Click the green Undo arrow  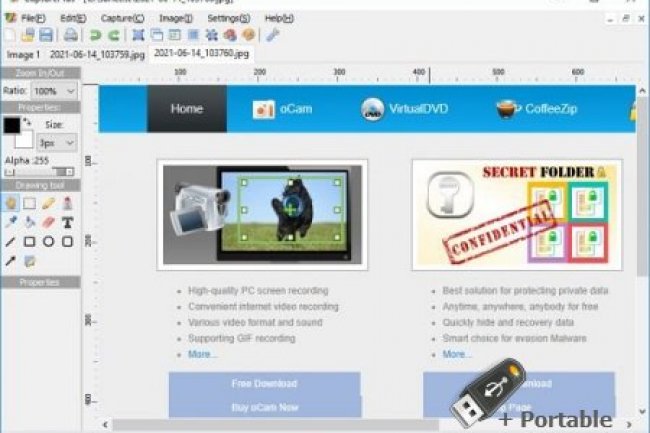96,35
